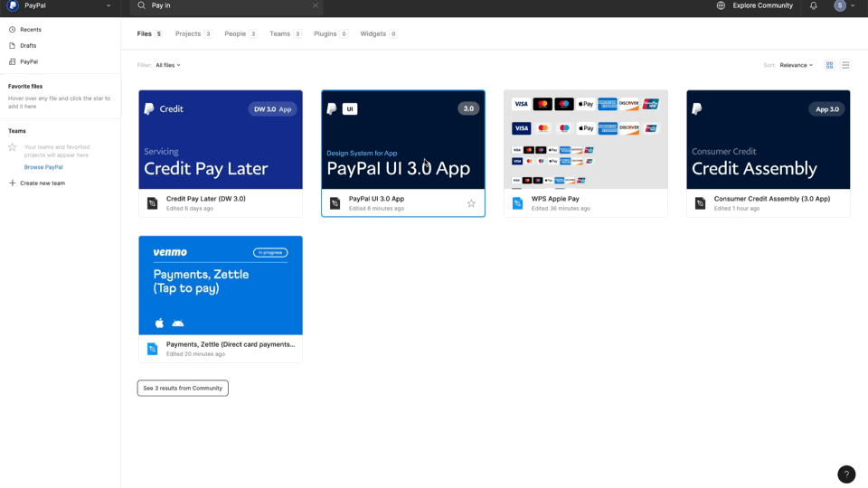This screenshot has width=868, height=488.
Task: Focus the search box containing "Pay in"
Action: click(x=227, y=5)
